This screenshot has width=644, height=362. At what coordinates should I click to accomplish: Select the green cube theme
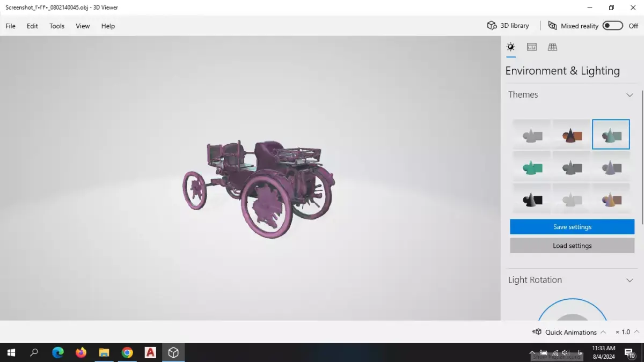coord(531,167)
